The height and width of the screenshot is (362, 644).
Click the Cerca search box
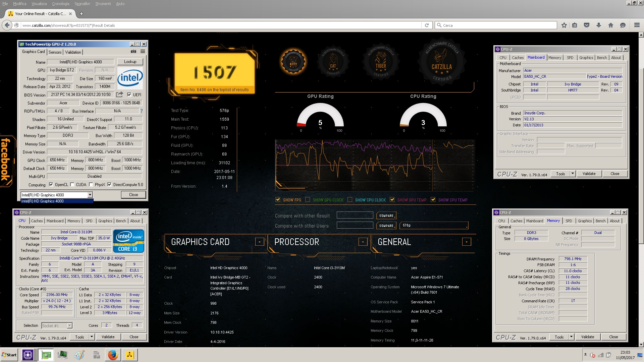point(496,25)
